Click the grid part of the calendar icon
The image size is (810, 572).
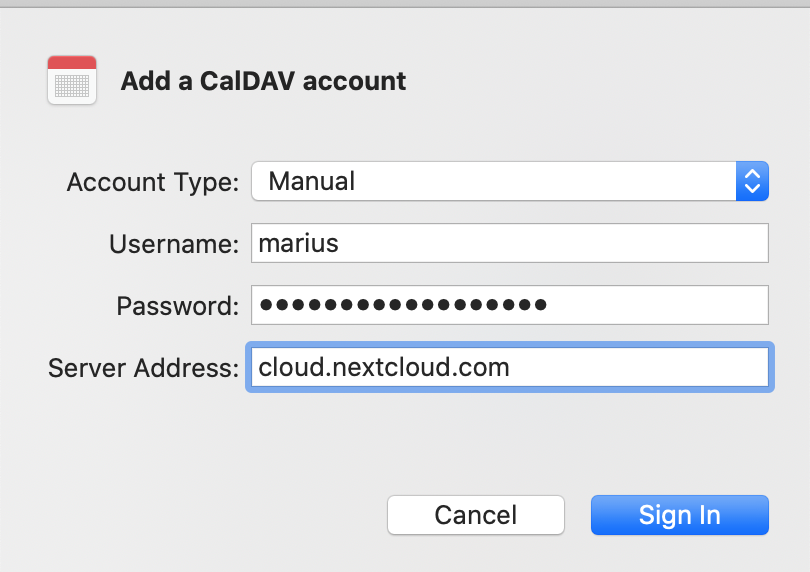pos(72,86)
